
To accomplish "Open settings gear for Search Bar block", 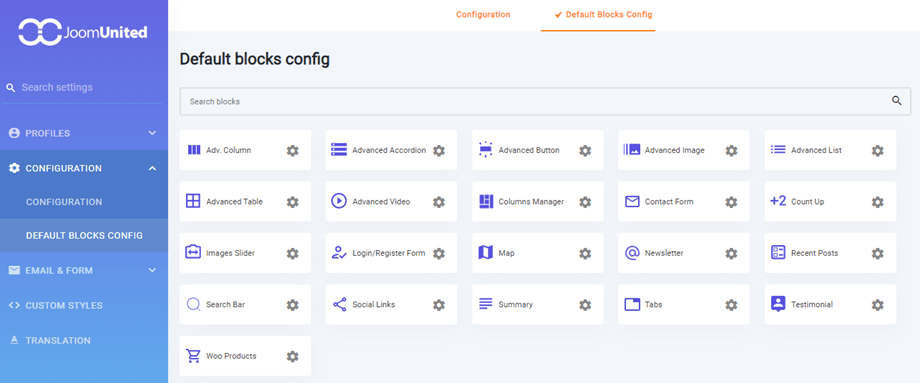I will pyautogui.click(x=292, y=305).
